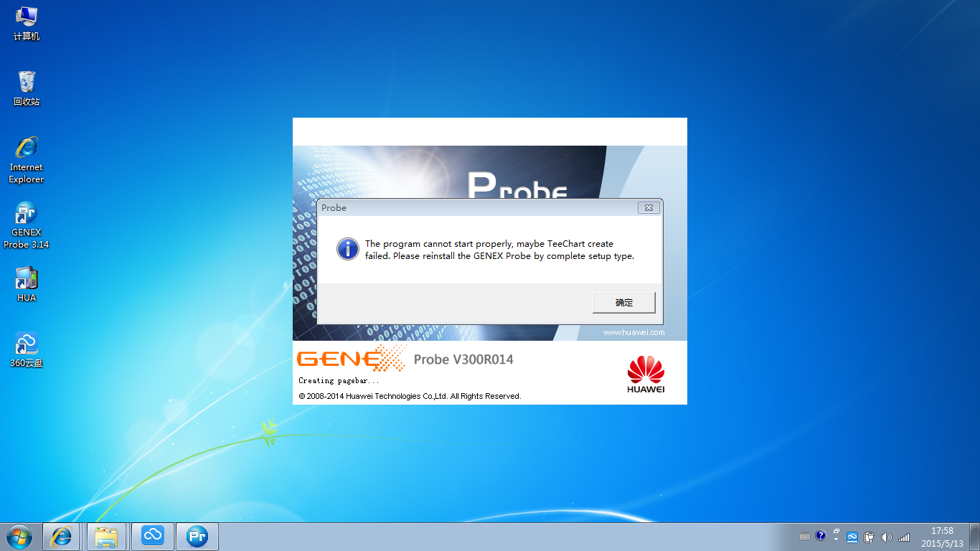This screenshot has width=980, height=551.
Task: Click the keyboard icon in system tray
Action: 805,537
